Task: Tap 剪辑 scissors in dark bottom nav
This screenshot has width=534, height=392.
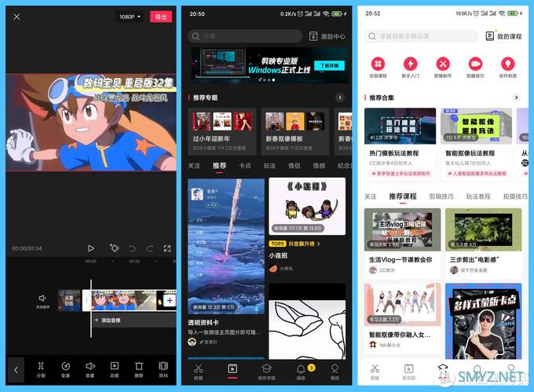Action: [x=198, y=372]
